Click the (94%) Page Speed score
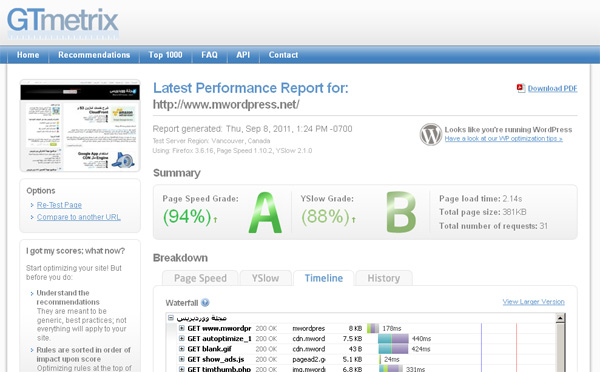The image size is (600, 372). [x=187, y=217]
